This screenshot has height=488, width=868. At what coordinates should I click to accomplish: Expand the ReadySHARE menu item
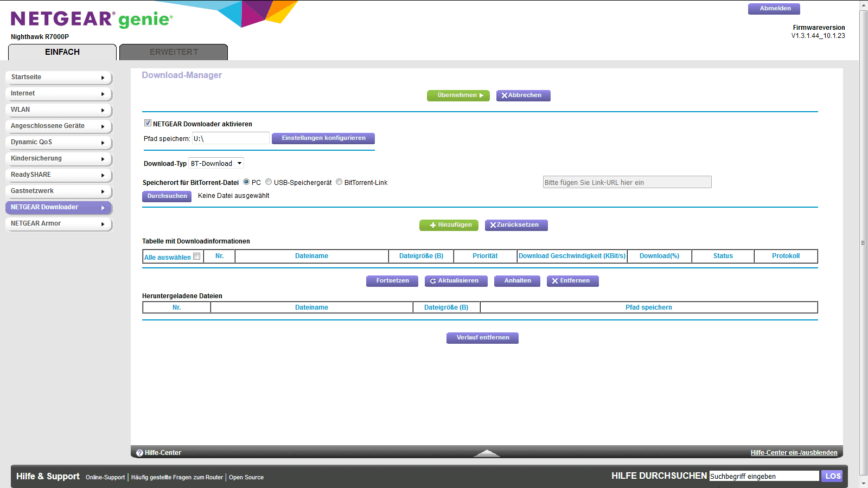[59, 175]
